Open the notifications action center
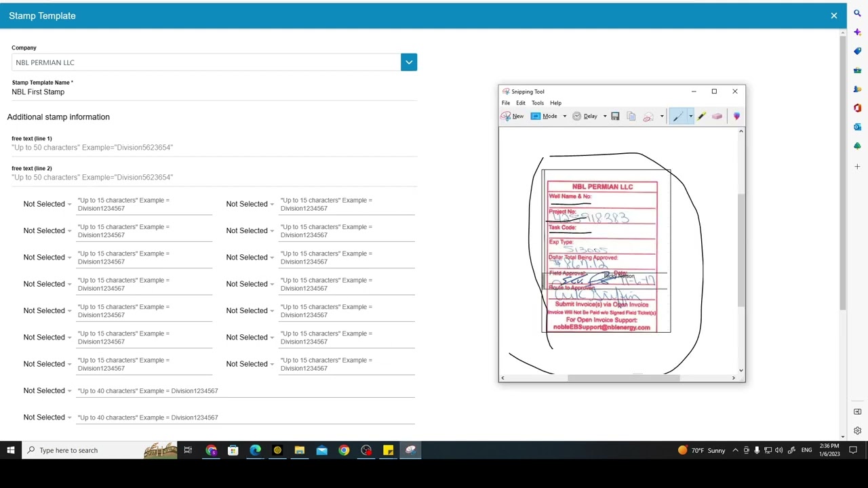Screen dimensions: 868x488 [x=853, y=450]
